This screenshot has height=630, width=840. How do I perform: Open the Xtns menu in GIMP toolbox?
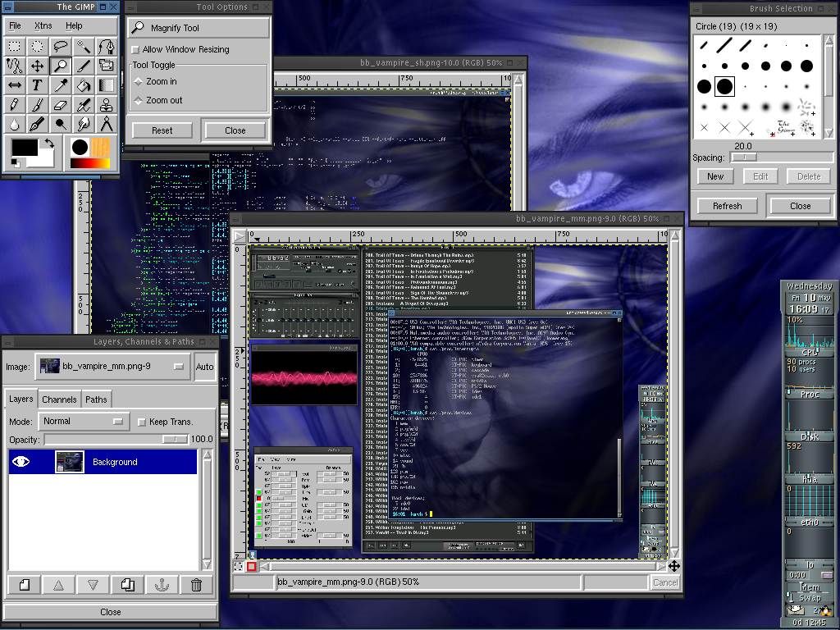click(43, 26)
